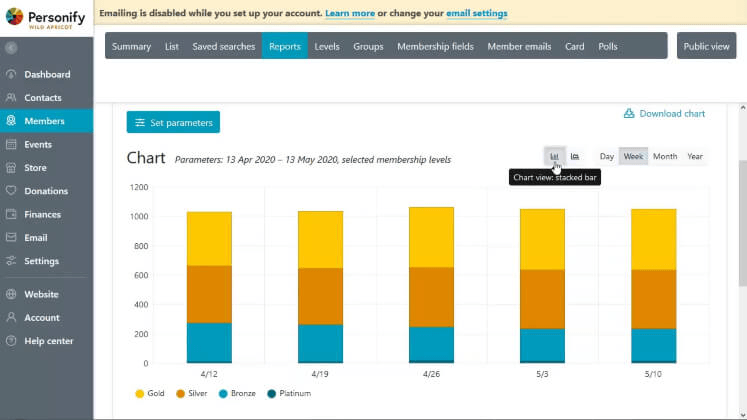Go to Help center in sidebar
Screen dimensions: 747x420
[47, 341]
